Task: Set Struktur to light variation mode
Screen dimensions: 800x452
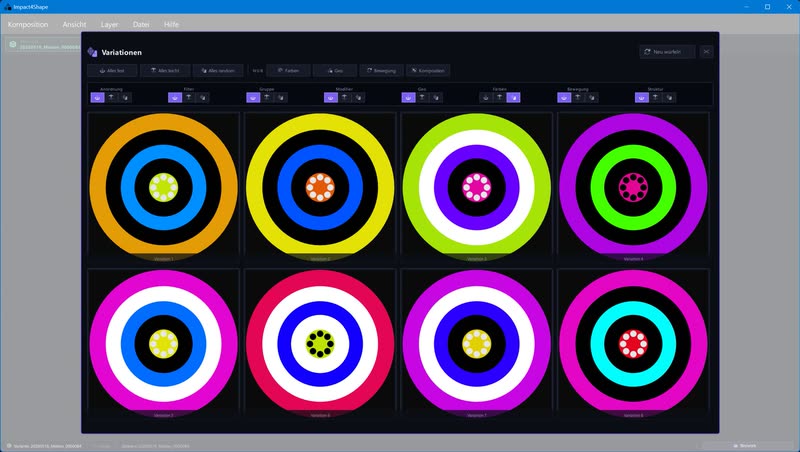Action: 656,97
